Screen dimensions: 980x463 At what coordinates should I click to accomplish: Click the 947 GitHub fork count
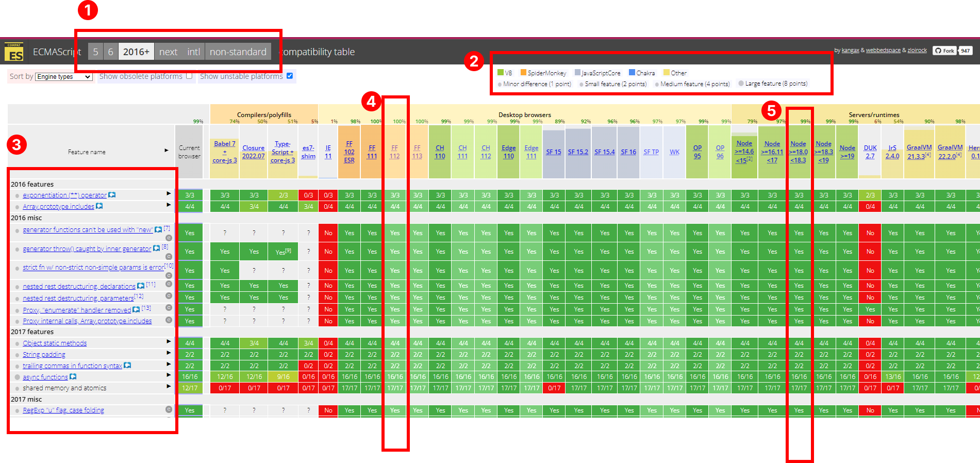966,51
